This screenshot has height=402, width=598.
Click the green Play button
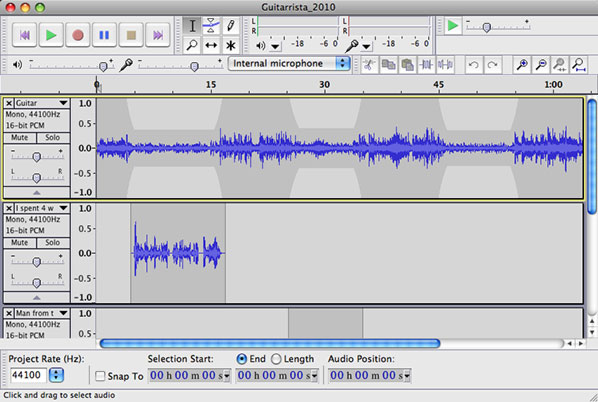coord(51,35)
